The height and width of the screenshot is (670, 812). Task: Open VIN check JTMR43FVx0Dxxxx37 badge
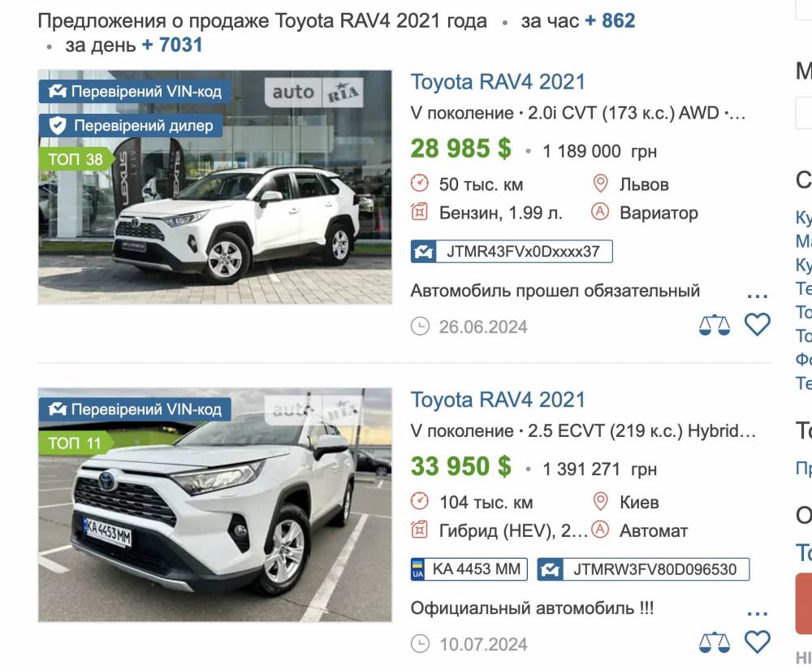pyautogui.click(x=512, y=252)
